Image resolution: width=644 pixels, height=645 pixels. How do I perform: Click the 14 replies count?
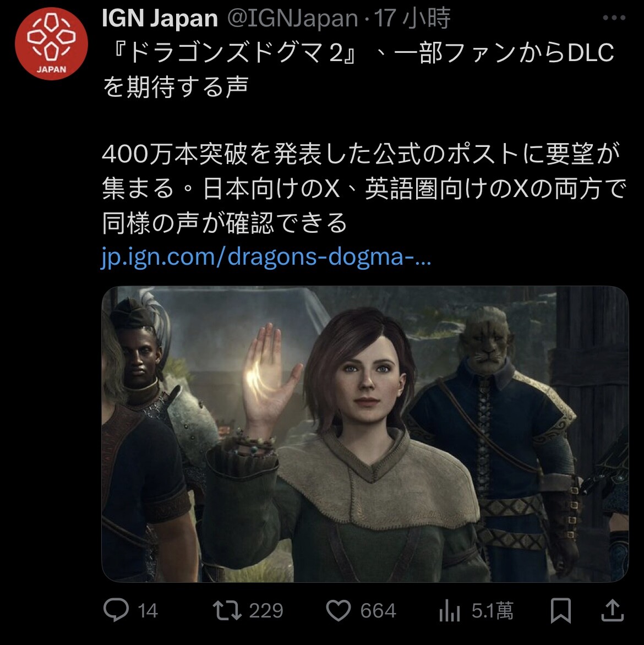click(x=148, y=610)
